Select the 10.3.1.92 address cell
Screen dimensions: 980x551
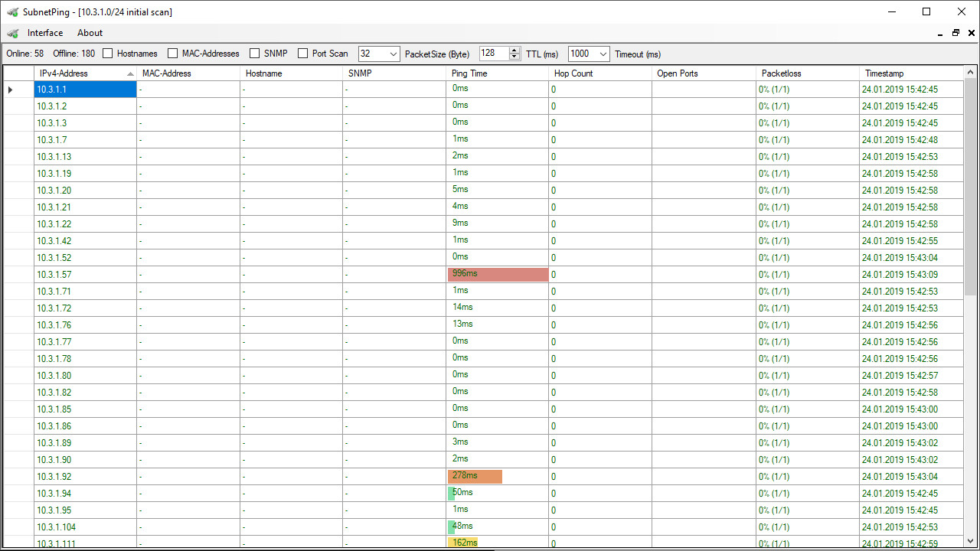pyautogui.click(x=85, y=476)
